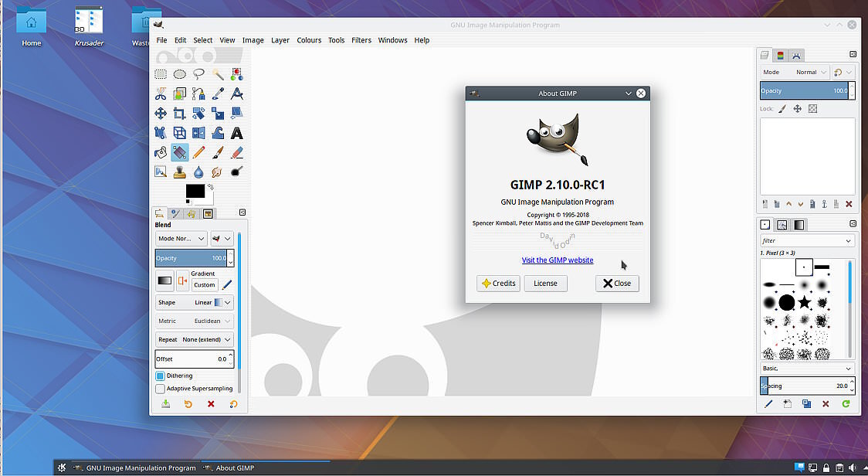
Task: Select the Fuzzy Select magic wand tool
Action: tap(218, 74)
